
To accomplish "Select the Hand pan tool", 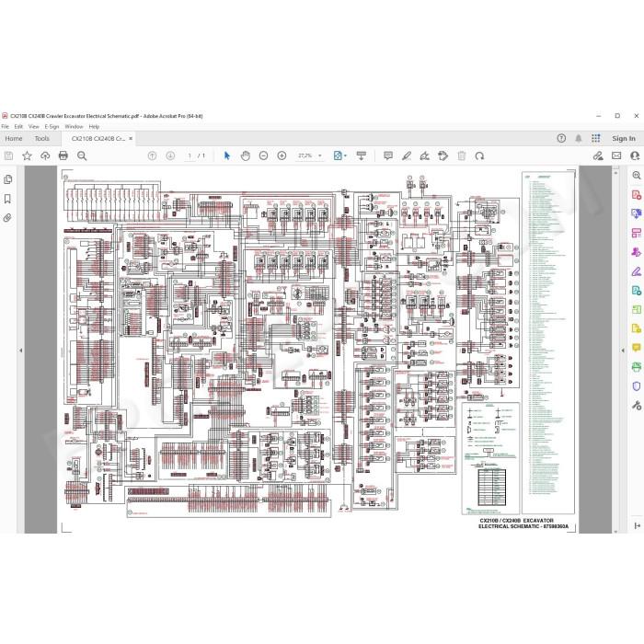I will [246, 155].
